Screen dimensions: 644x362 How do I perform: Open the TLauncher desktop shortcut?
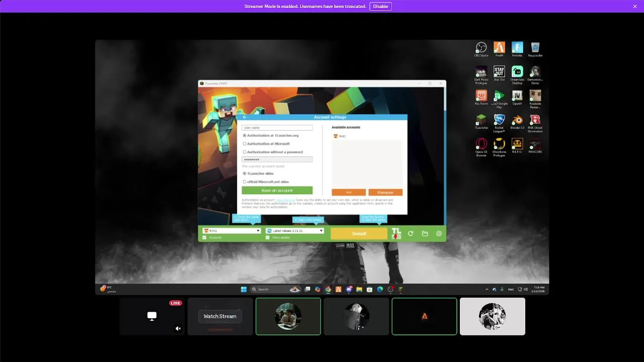point(481,122)
